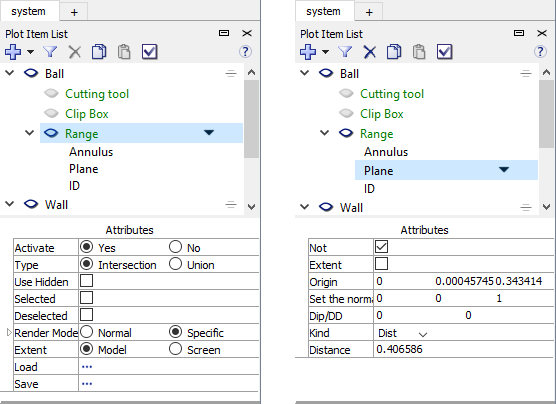The width and height of the screenshot is (556, 404).
Task: Select the Union type radio button
Action: click(x=175, y=264)
